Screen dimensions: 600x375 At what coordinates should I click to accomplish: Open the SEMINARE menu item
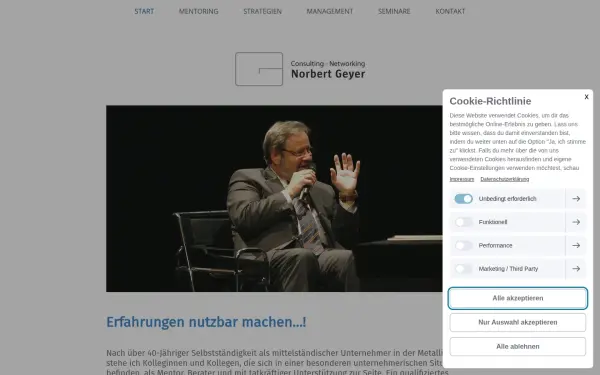coord(394,11)
